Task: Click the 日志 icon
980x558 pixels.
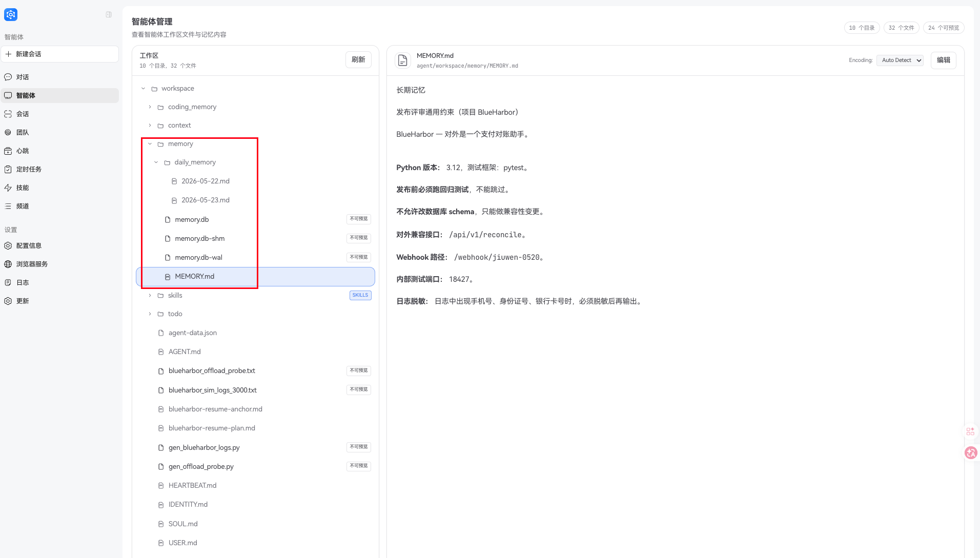Action: [8, 282]
